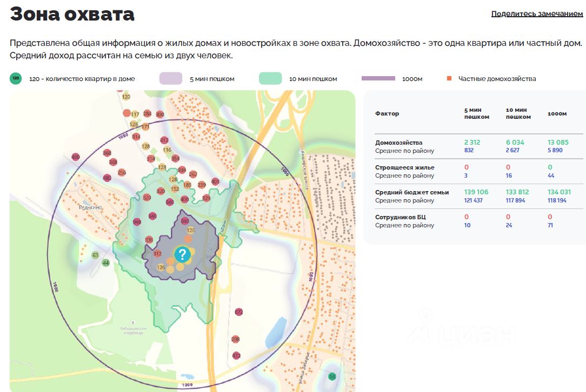Select the building marker labeled 412
The height and width of the screenshot is (392, 586).
(x=164, y=140)
